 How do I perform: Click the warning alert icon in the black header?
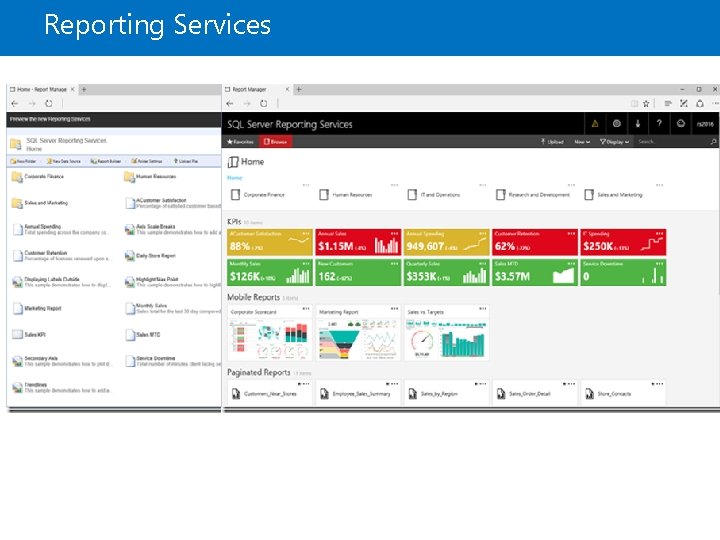tap(595, 124)
